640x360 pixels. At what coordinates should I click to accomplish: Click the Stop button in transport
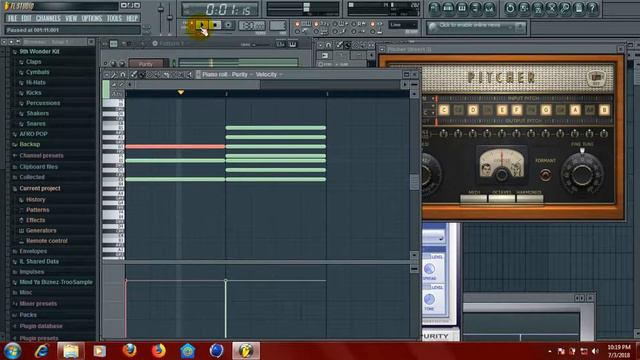pos(215,25)
